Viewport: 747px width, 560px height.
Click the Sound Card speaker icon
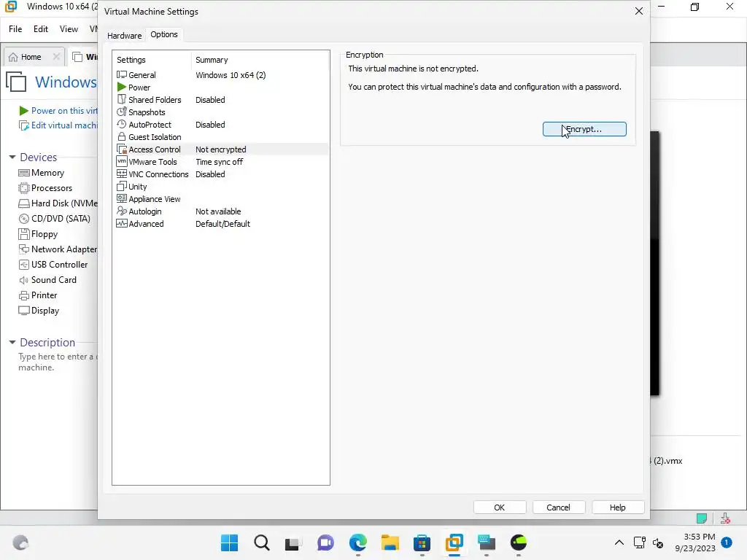[x=24, y=280]
